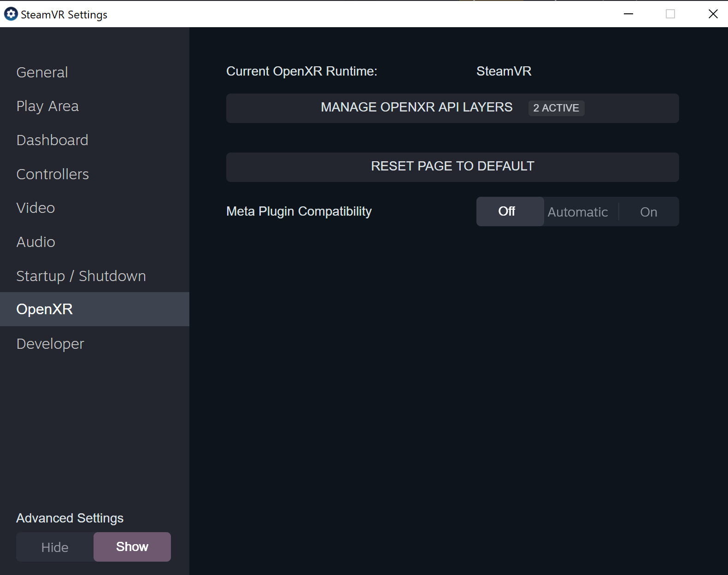Click the SteamVR app icon in title bar

[11, 14]
